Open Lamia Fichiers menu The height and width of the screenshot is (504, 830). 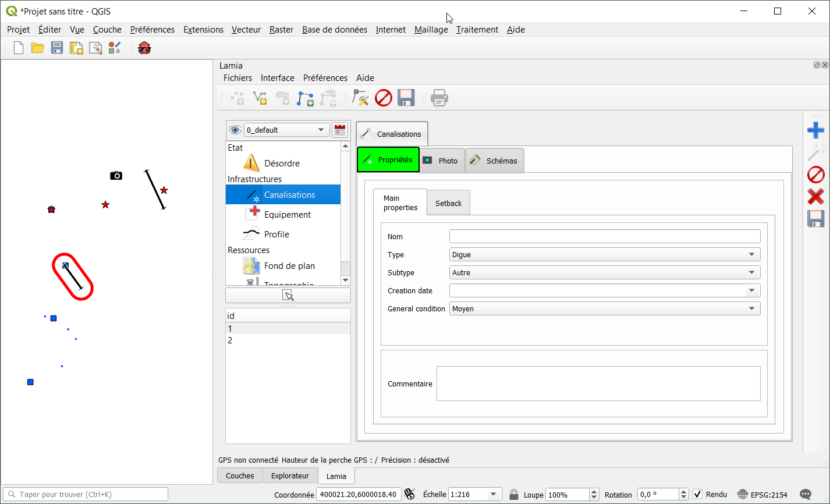pyautogui.click(x=238, y=78)
